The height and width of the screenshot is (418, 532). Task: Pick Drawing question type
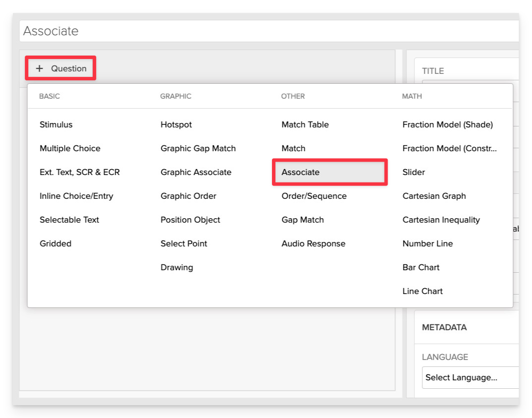pos(177,267)
